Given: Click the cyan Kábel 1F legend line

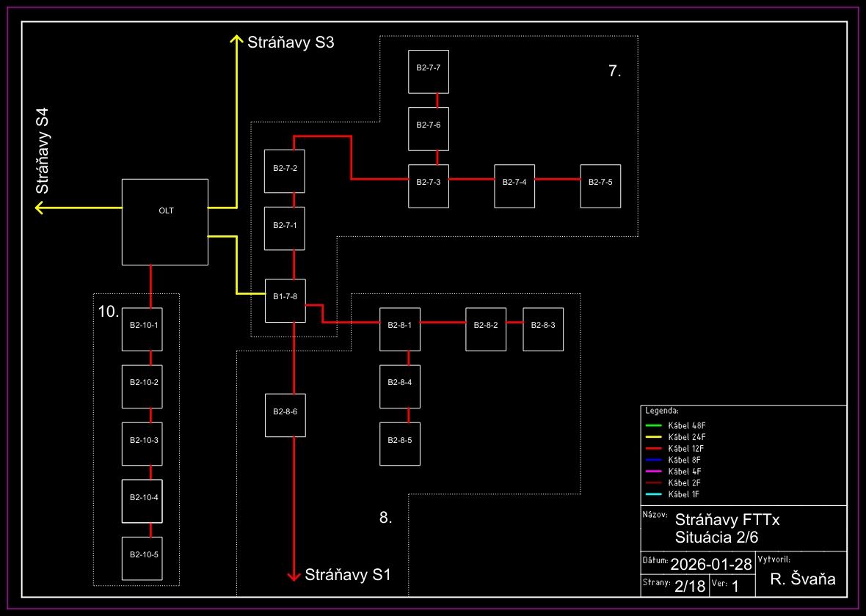Looking at the screenshot, I should [x=653, y=494].
